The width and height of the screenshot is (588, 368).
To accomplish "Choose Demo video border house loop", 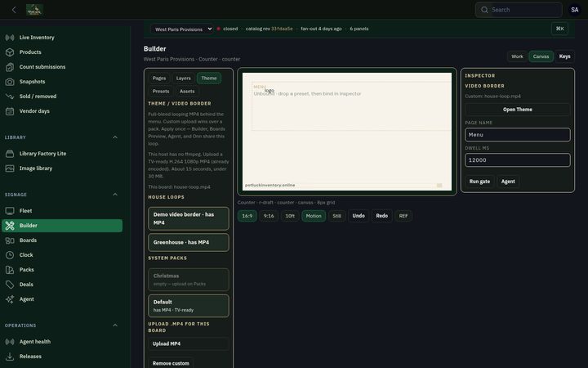I will click(x=189, y=218).
